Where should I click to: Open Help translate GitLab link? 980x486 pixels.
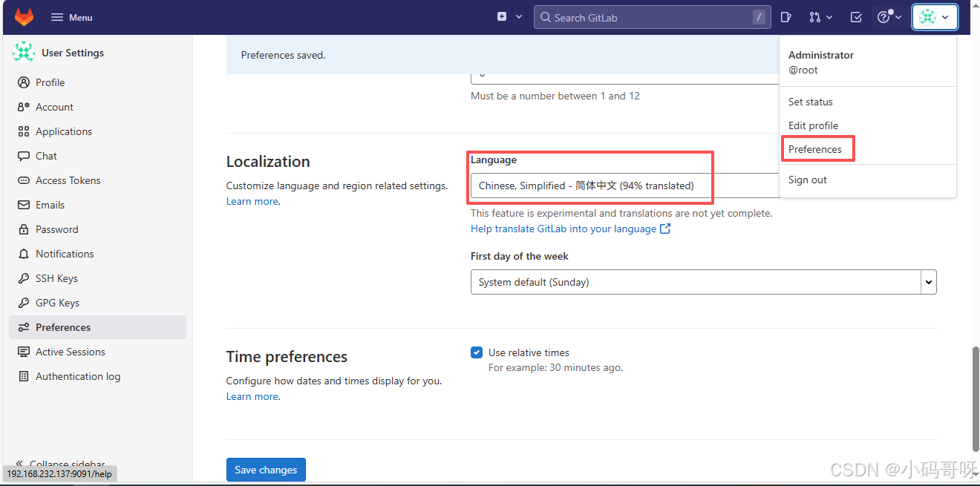(570, 229)
